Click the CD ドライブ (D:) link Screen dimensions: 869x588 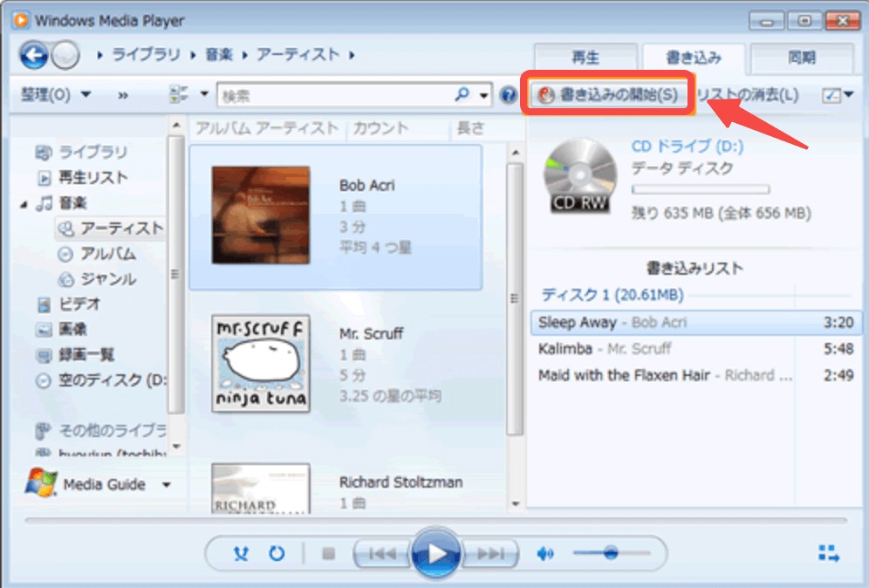click(688, 147)
